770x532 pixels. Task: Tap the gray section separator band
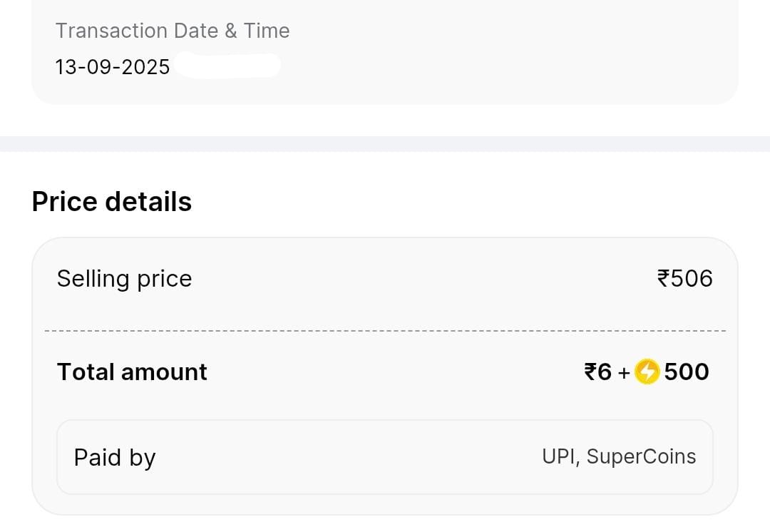[385, 143]
